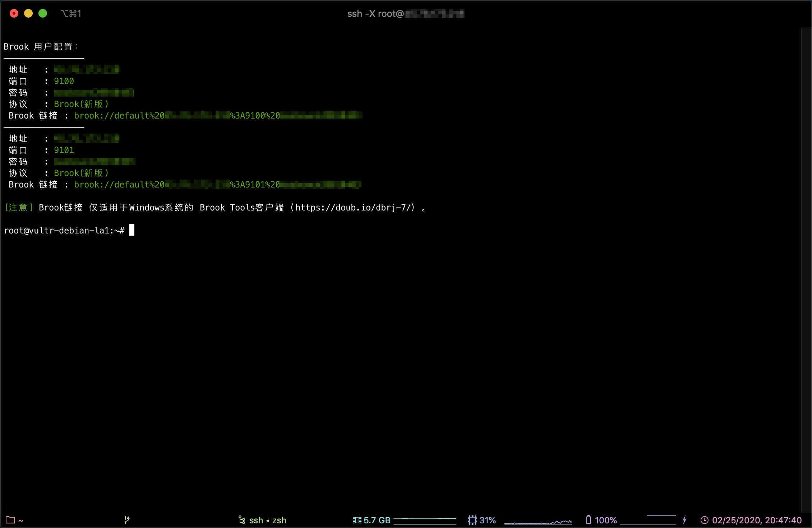Click the battery icon beside 100%

click(588, 520)
